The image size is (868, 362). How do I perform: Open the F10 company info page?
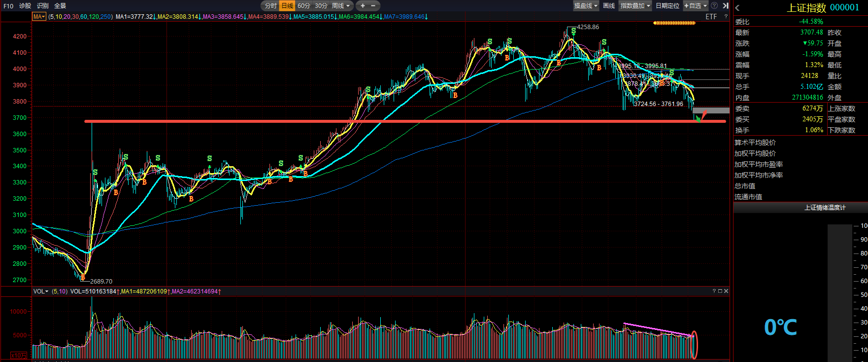[x=8, y=6]
